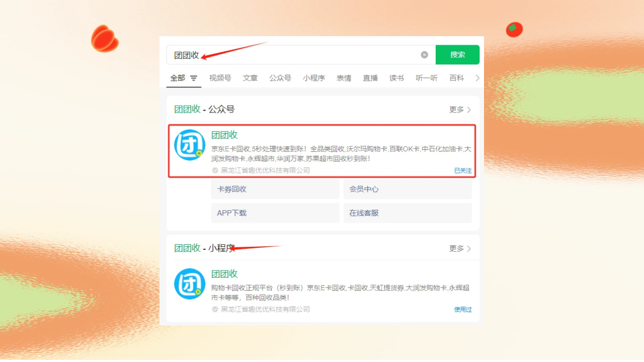The height and width of the screenshot is (362, 644).
Task: Switch to the 视频号 tab
Action: tap(220, 78)
